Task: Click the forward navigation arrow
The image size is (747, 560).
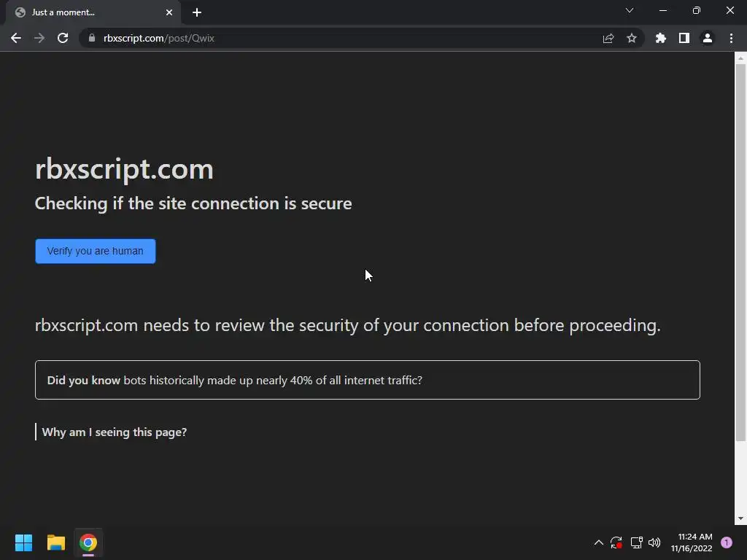Action: click(x=39, y=38)
